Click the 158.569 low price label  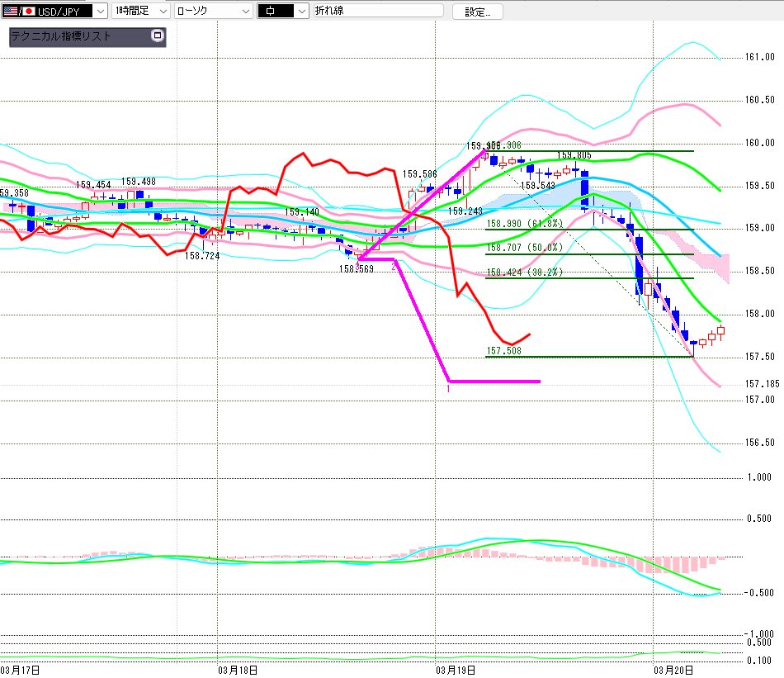click(357, 268)
